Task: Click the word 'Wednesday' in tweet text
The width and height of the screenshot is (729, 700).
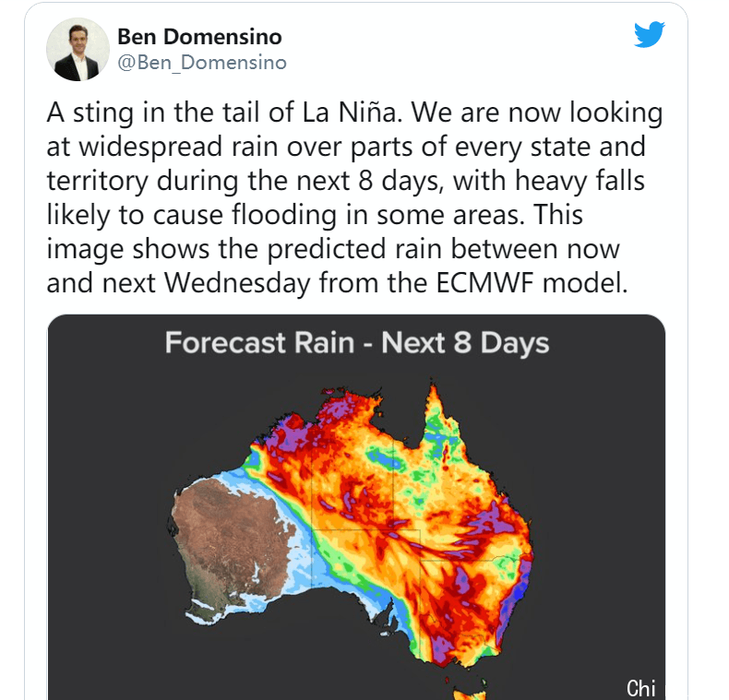Action: point(237,282)
